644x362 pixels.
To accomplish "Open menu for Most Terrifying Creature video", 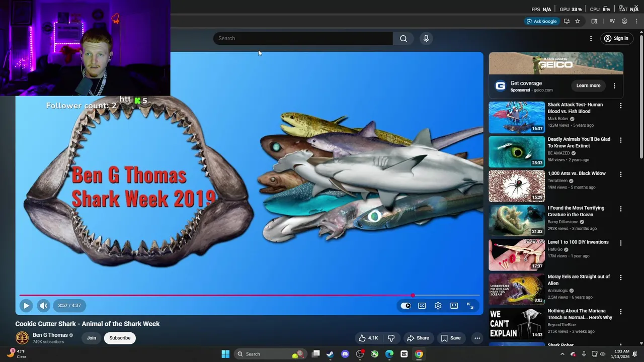I will point(620,209).
